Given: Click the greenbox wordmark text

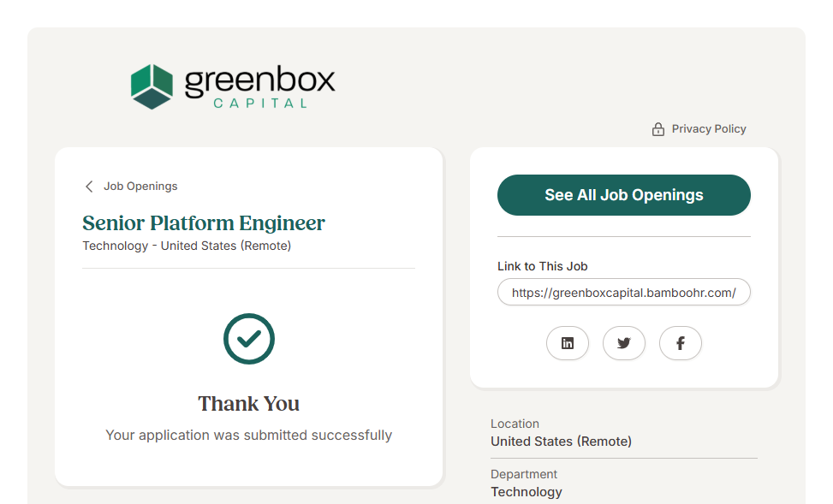Looking at the screenshot, I should pos(259,80).
